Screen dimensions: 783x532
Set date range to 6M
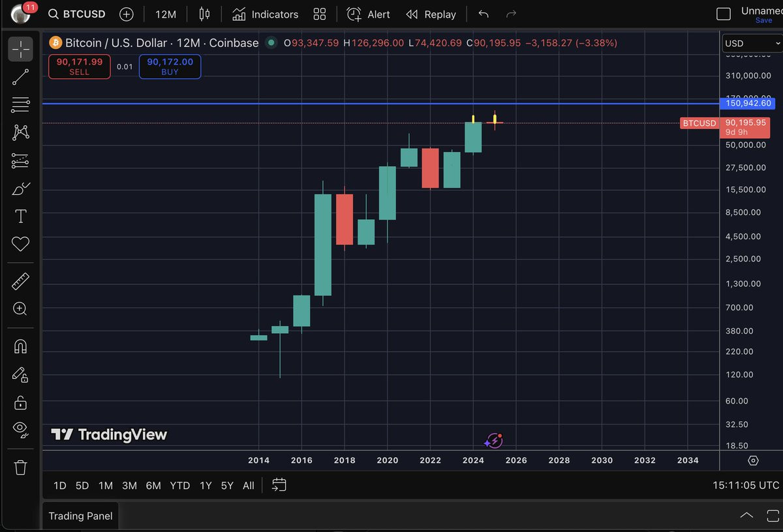[x=153, y=485]
